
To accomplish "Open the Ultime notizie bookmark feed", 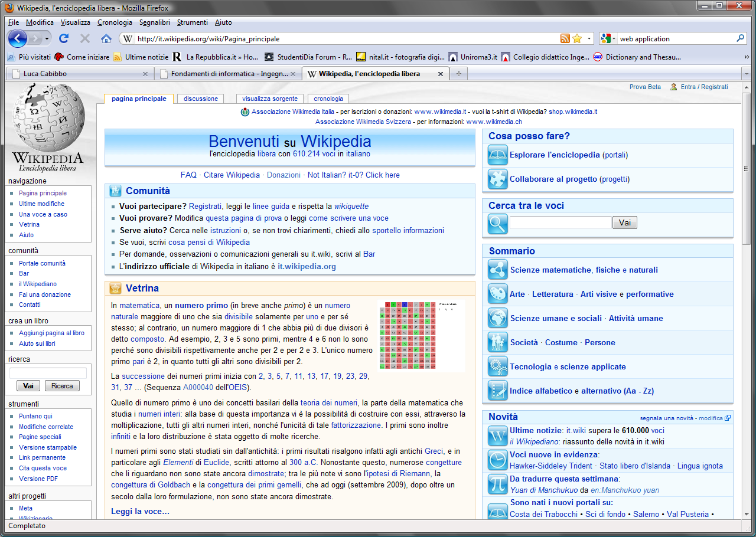I will [x=141, y=57].
